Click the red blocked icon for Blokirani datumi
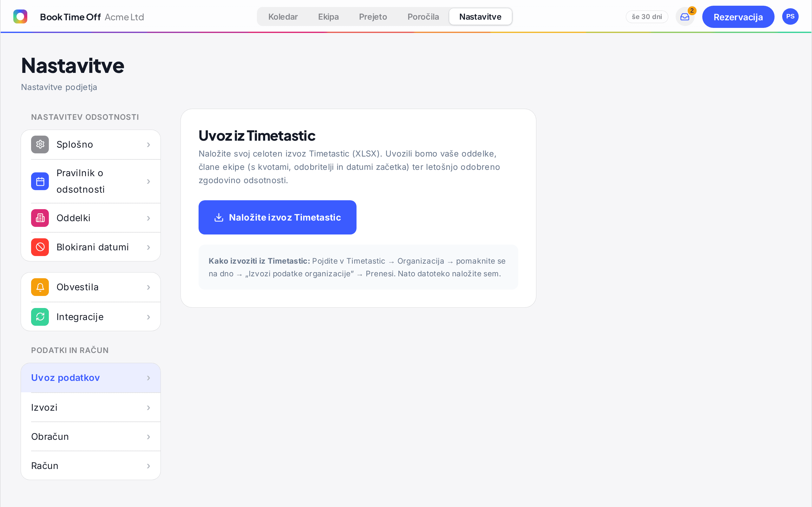The height and width of the screenshot is (507, 812). [x=40, y=247]
